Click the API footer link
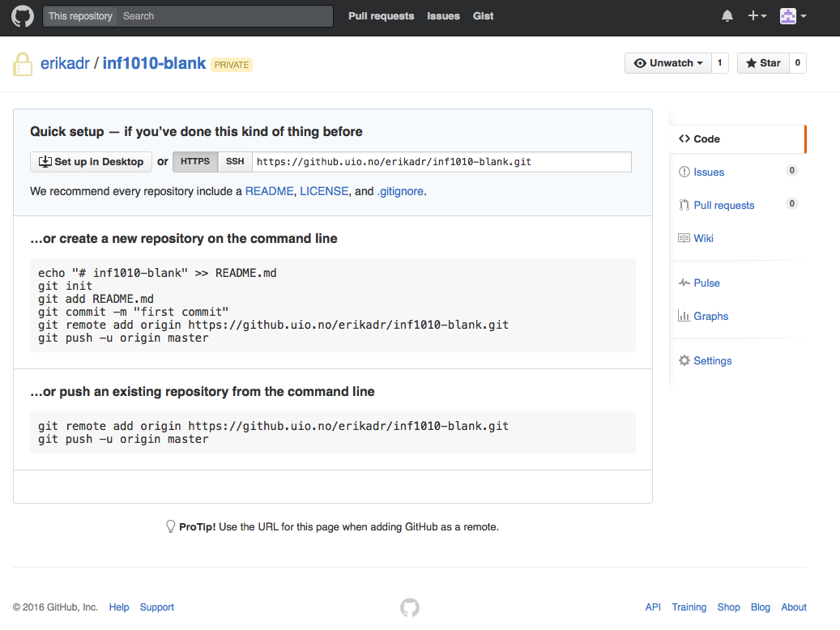 [653, 607]
